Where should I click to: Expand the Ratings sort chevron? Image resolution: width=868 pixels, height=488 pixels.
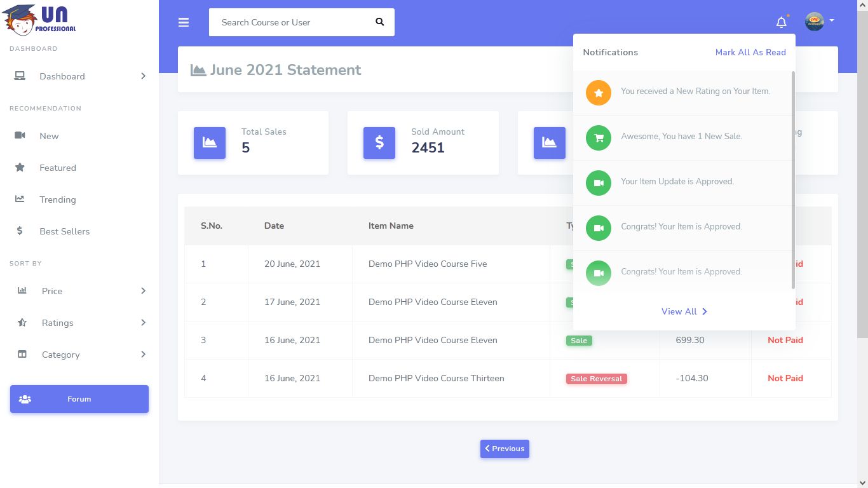click(143, 323)
